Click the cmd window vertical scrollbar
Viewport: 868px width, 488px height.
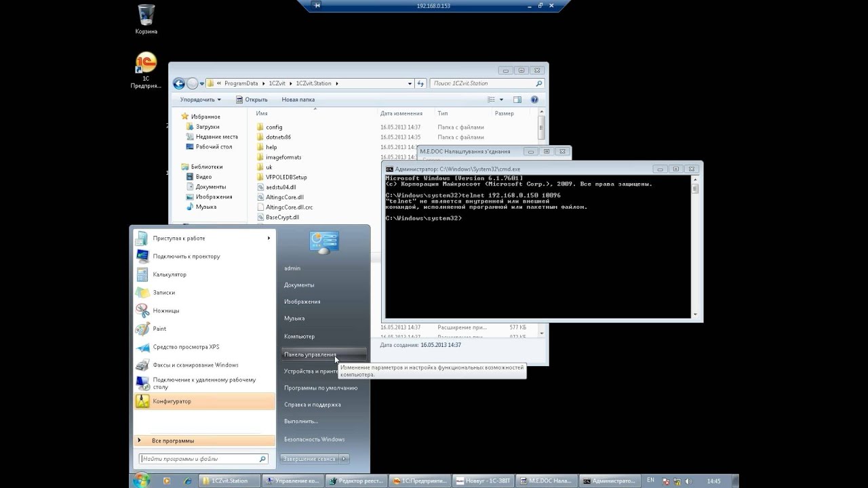tap(695, 247)
